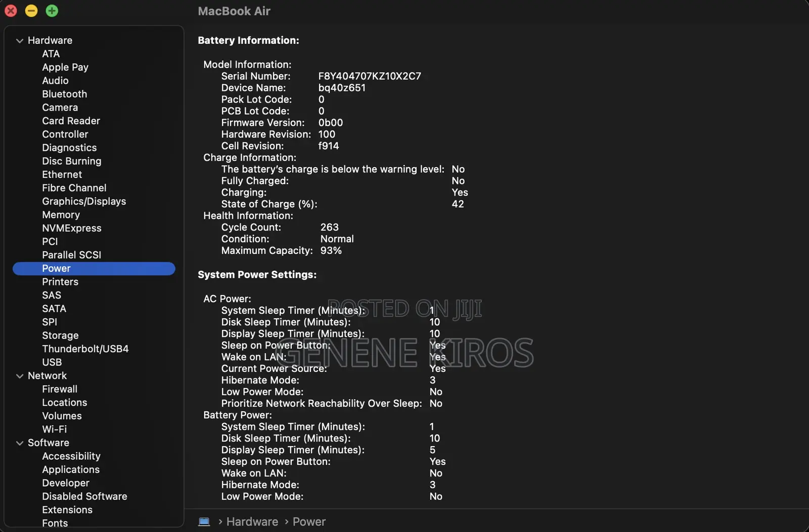The image size is (809, 532).
Task: Open Apple Pay hardware info
Action: [65, 67]
